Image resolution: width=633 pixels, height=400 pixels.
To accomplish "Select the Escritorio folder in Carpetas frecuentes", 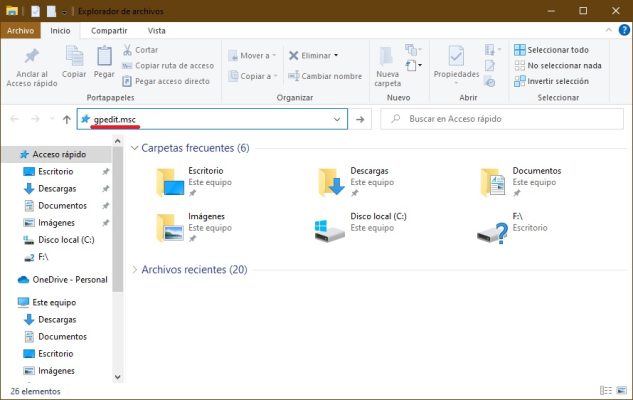I will point(195,182).
